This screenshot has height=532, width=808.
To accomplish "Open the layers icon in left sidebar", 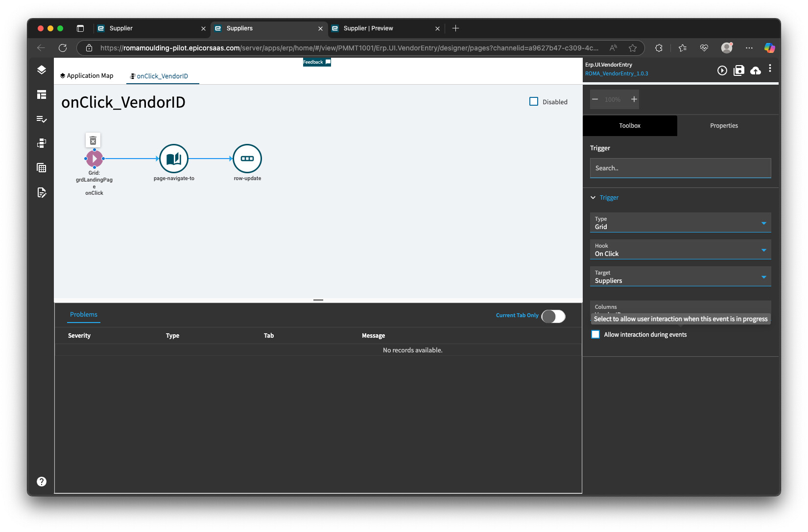I will (42, 70).
